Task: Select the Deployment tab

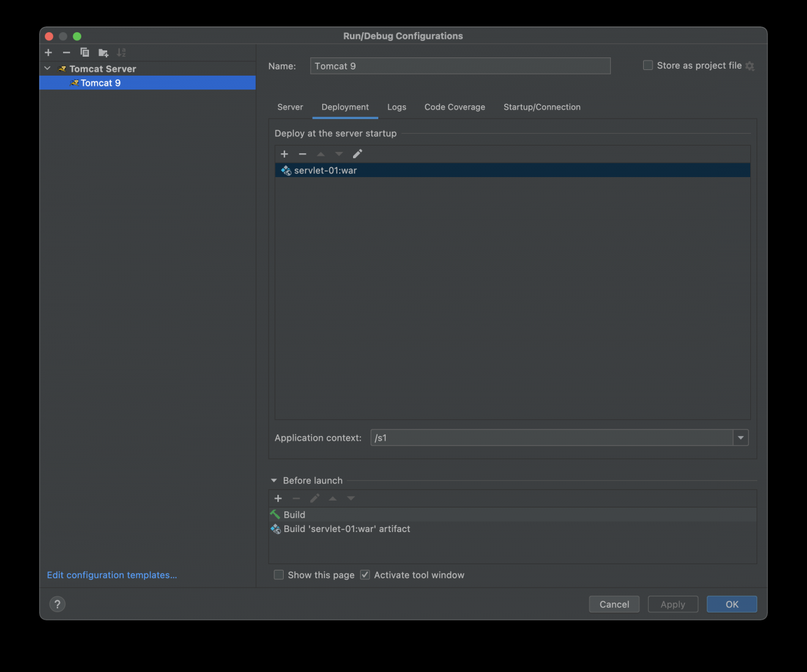Action: click(x=345, y=107)
